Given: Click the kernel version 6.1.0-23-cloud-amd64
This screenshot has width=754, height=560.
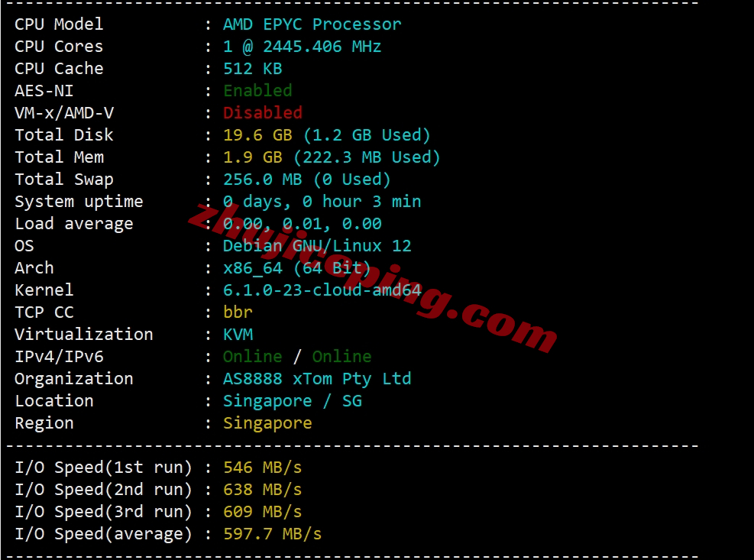Looking at the screenshot, I should (322, 290).
